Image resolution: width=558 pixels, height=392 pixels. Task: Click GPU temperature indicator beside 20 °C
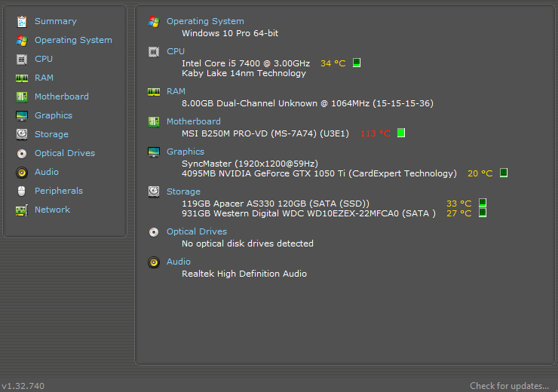(504, 173)
